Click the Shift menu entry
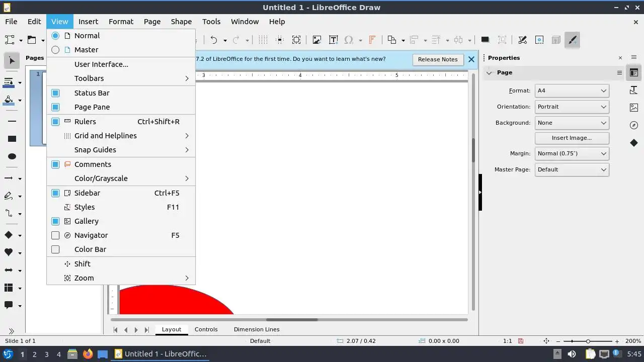The height and width of the screenshot is (362, 644). (121, 264)
